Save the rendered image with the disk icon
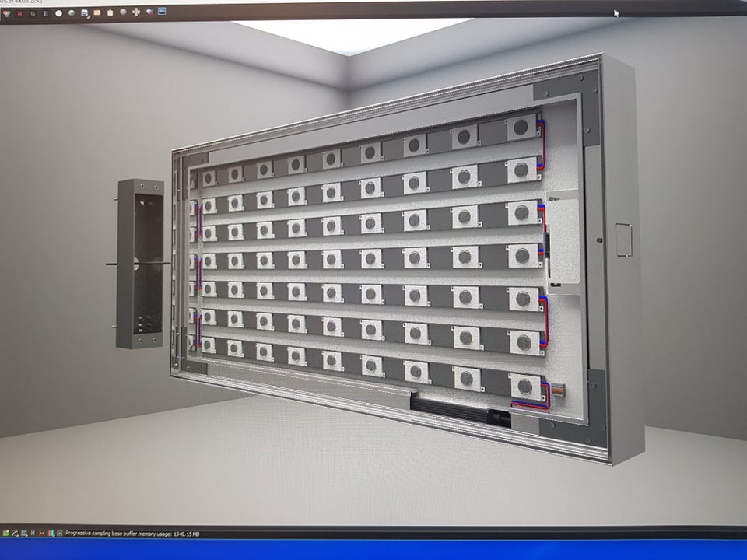 pos(85,13)
